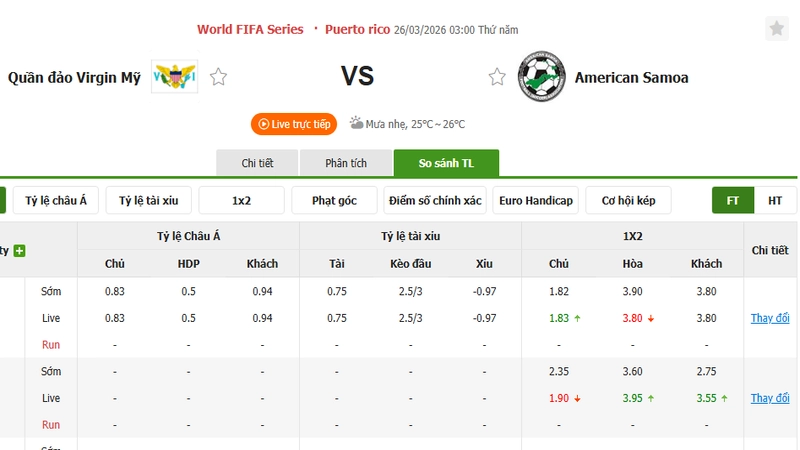Click the World FIFA Series league link
This screenshot has height=450, width=800.
250,29
